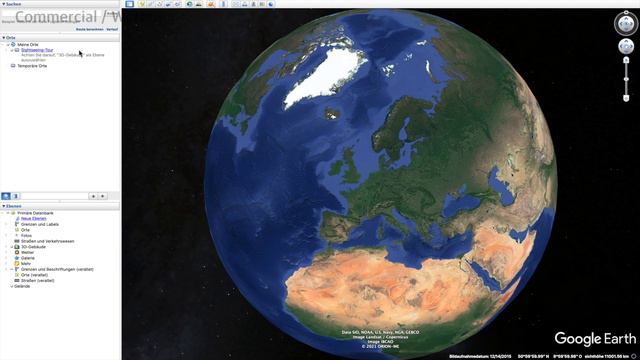Collapse the Orte panel
This screenshot has height=360, width=640.
tap(3, 38)
